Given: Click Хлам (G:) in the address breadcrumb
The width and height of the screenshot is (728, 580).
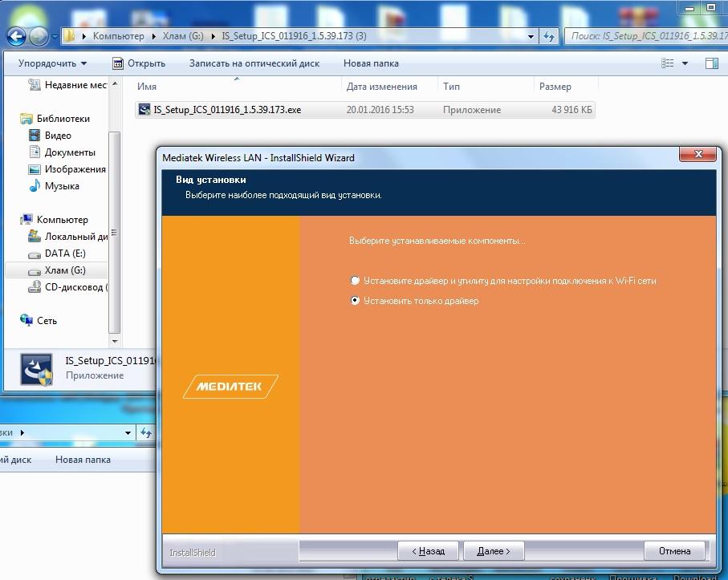Looking at the screenshot, I should [183, 36].
